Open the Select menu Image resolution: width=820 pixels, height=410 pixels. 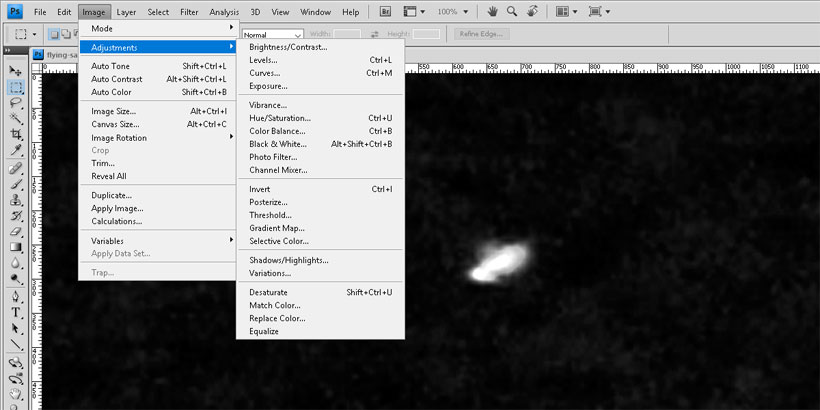pyautogui.click(x=158, y=12)
